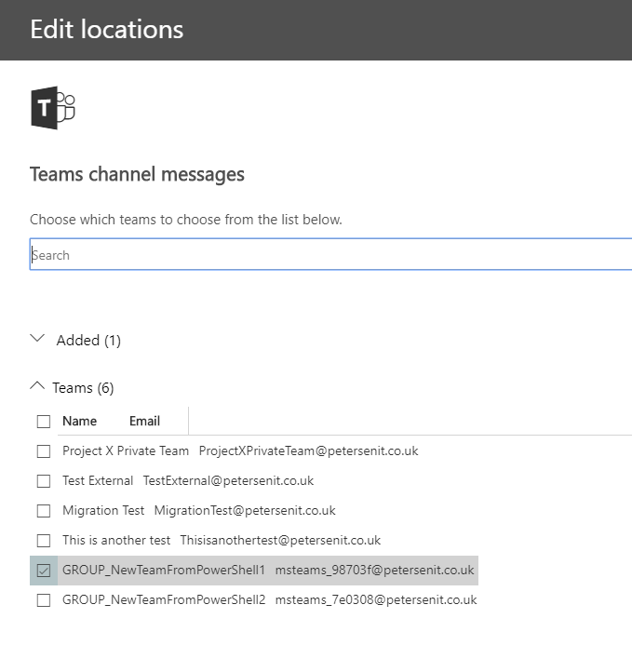Select the This is another test name
Screen dimensions: 632x672
[x=116, y=540]
